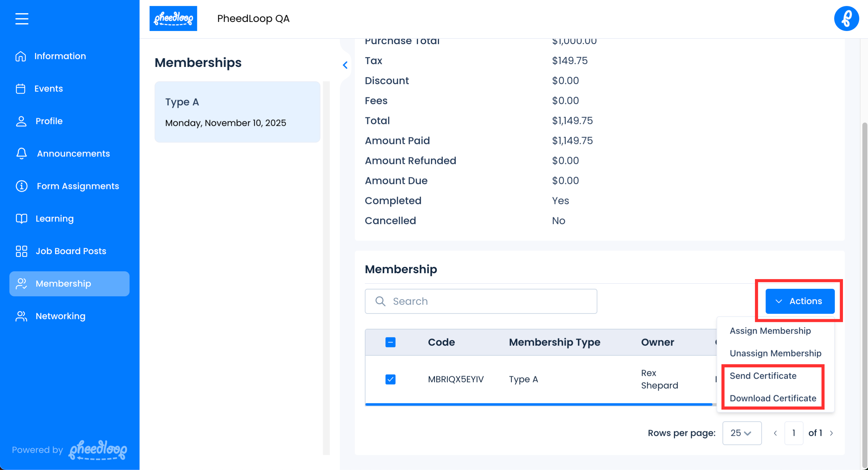Click the Networking people icon
The image size is (868, 470).
point(22,316)
